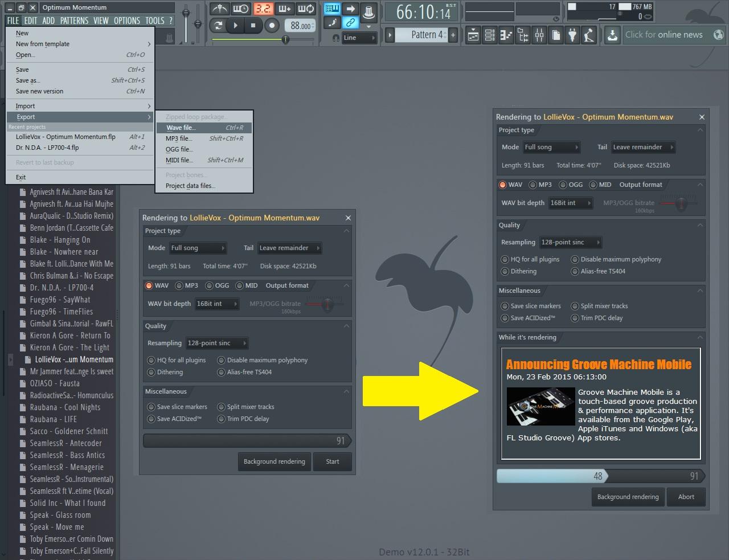Click Background rendering beside Abort
Image resolution: width=729 pixels, height=560 pixels.
click(x=628, y=497)
